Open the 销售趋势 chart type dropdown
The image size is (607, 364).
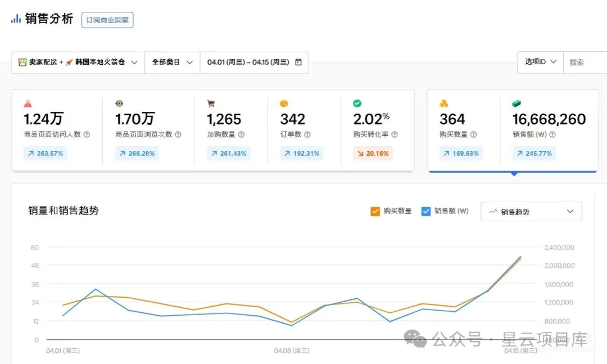pos(531,212)
